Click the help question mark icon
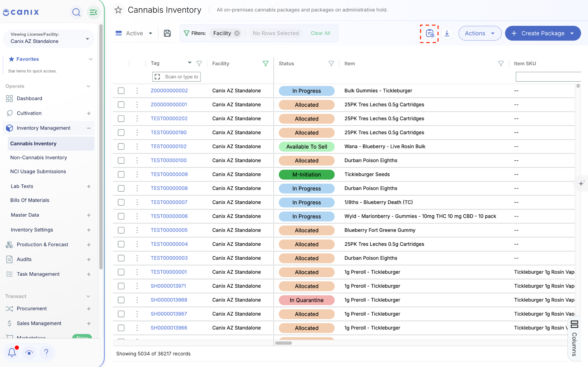Screen dimensions: 588x367 (46, 352)
